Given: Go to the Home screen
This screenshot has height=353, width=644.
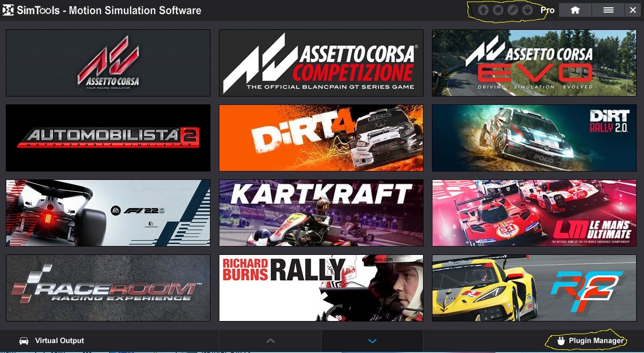Looking at the screenshot, I should tap(575, 10).
